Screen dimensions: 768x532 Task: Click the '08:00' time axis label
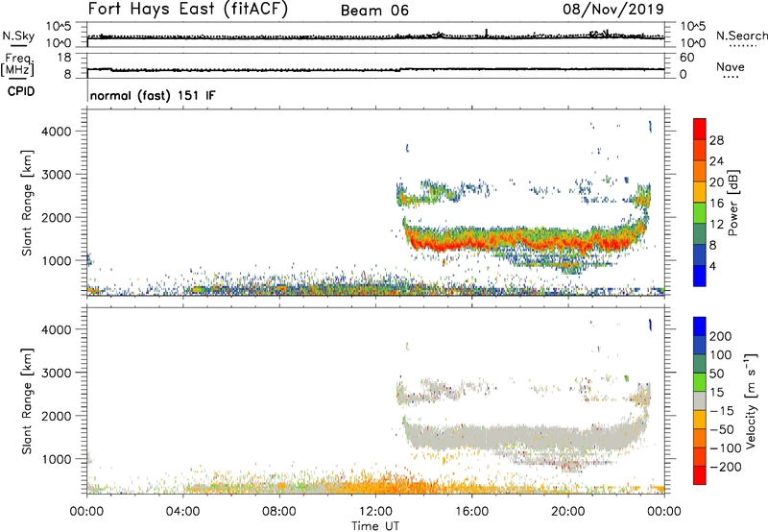coord(279,512)
